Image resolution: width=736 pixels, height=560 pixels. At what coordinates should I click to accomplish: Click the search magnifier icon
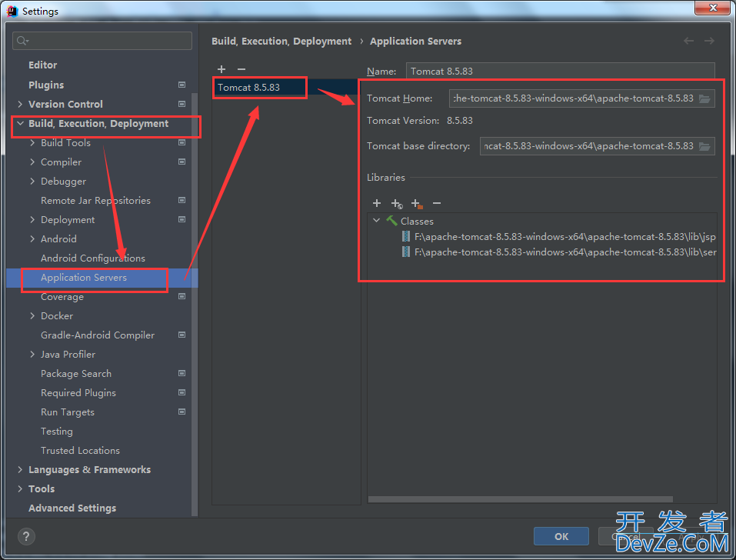click(22, 41)
